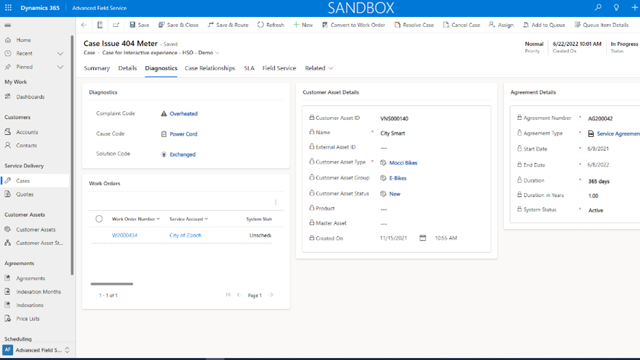Convert to Work Order command

click(353, 25)
